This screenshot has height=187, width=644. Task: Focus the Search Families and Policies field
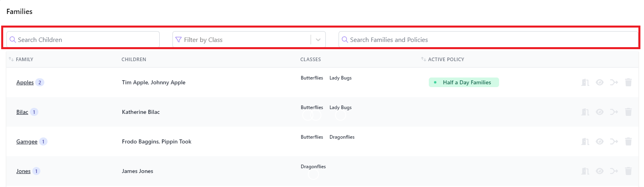coord(488,40)
